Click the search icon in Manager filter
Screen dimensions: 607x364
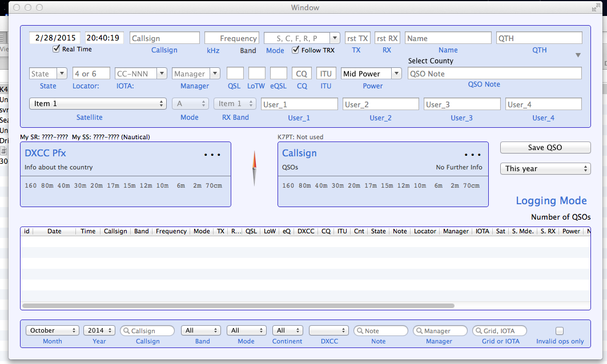tap(419, 331)
